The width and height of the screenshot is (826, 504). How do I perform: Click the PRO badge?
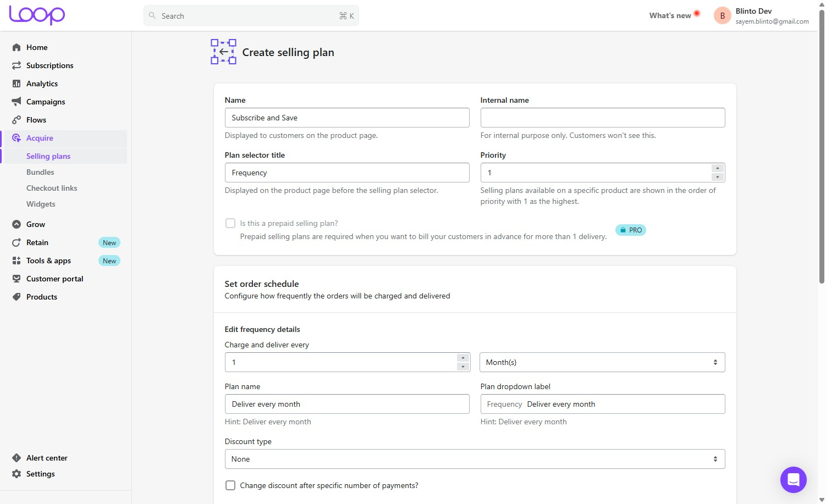click(631, 230)
